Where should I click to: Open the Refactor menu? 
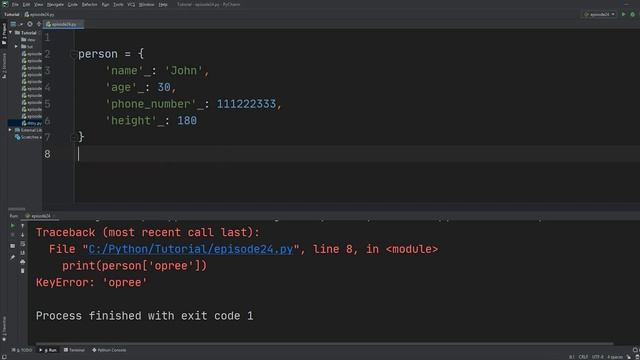tap(89, 4)
